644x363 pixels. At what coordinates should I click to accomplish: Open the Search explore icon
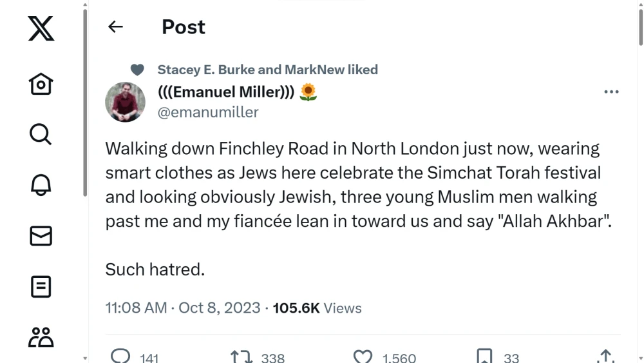click(41, 134)
